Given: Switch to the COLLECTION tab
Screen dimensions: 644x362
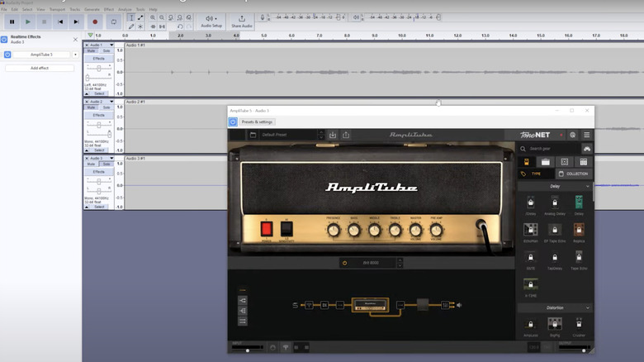Looking at the screenshot, I should [x=573, y=174].
